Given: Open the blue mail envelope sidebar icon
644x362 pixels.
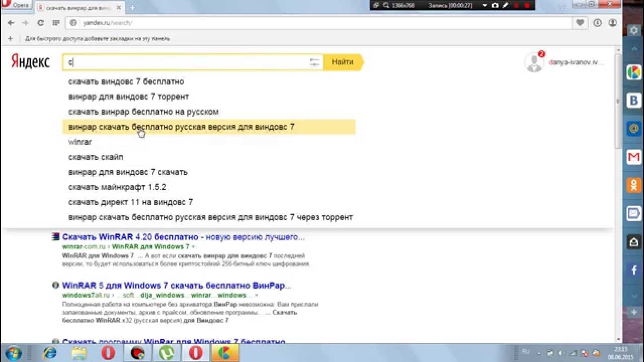Looking at the screenshot, I should (x=633, y=214).
